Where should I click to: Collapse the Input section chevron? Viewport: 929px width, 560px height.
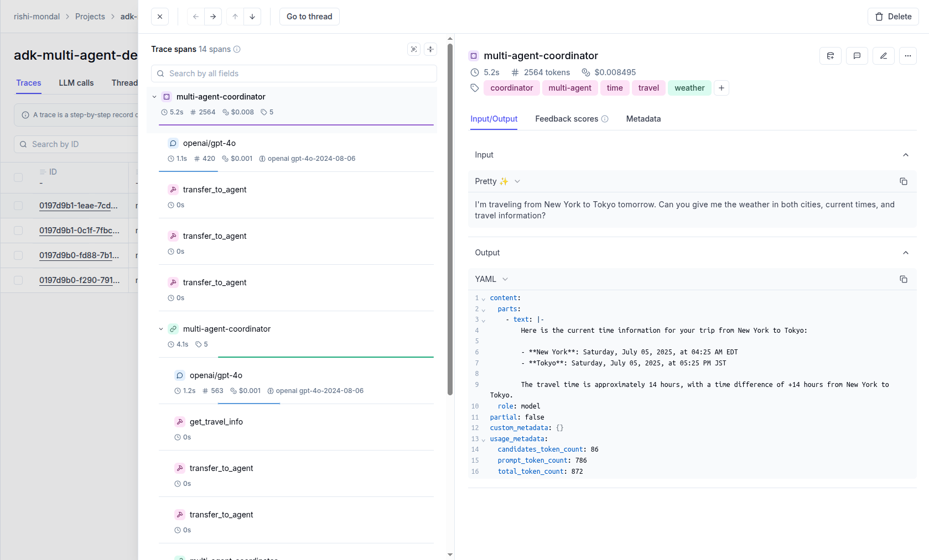(x=906, y=155)
